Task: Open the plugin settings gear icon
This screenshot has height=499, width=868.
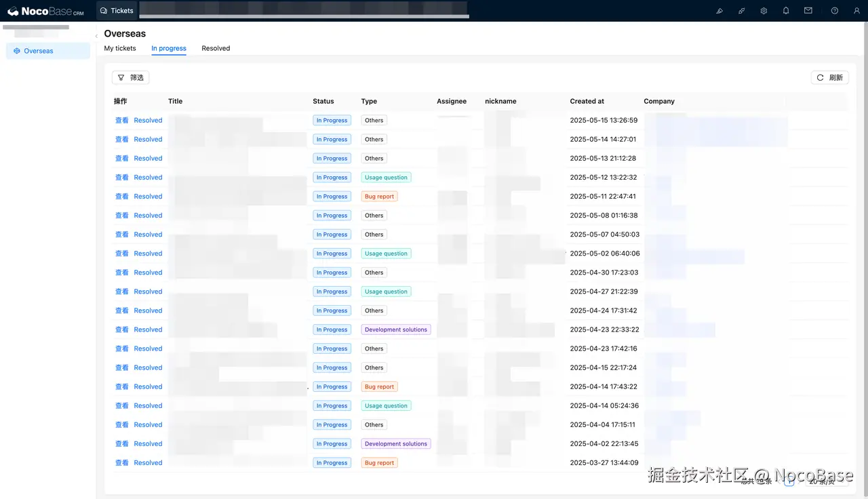Action: click(x=764, y=10)
